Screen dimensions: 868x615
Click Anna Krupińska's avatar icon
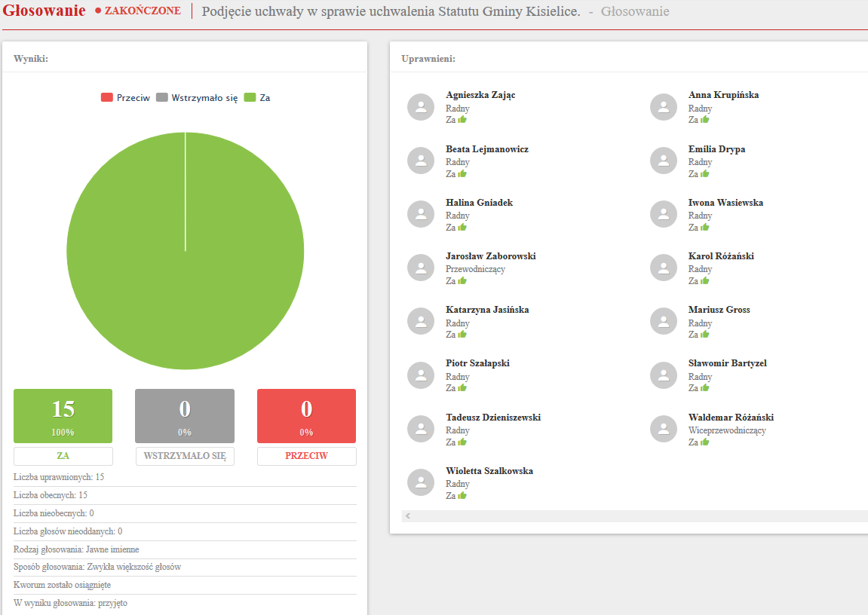[x=664, y=107]
